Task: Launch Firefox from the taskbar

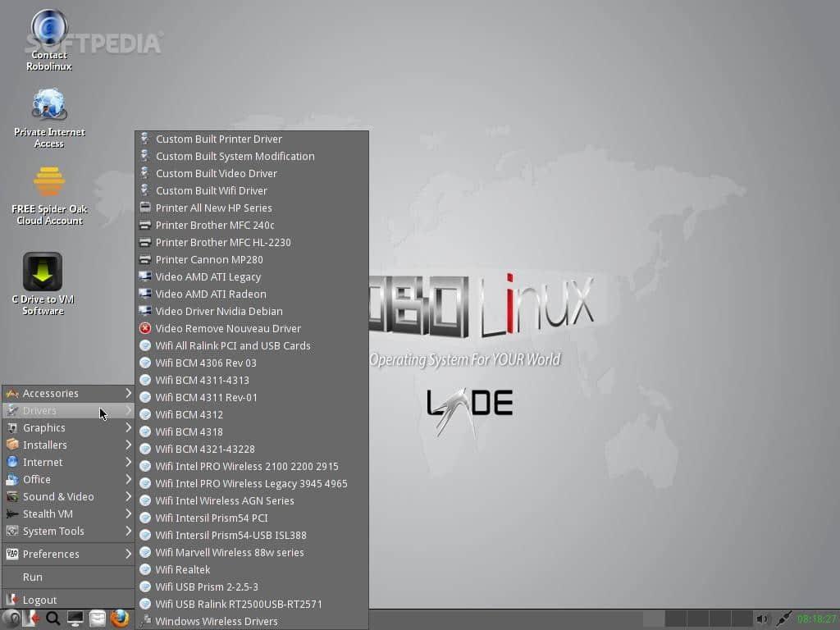Action: coord(120,619)
